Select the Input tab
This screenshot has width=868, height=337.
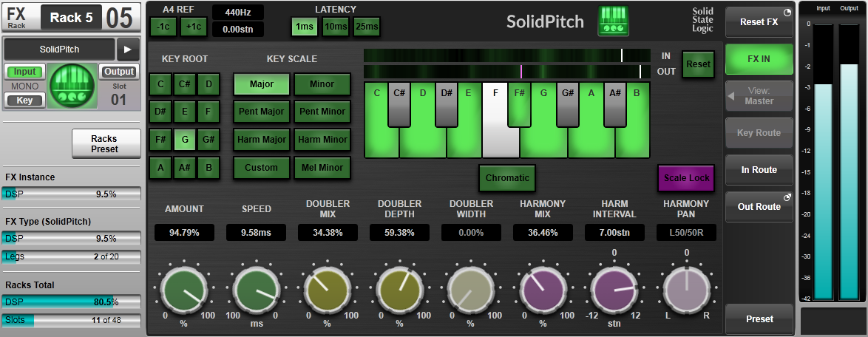click(x=25, y=72)
